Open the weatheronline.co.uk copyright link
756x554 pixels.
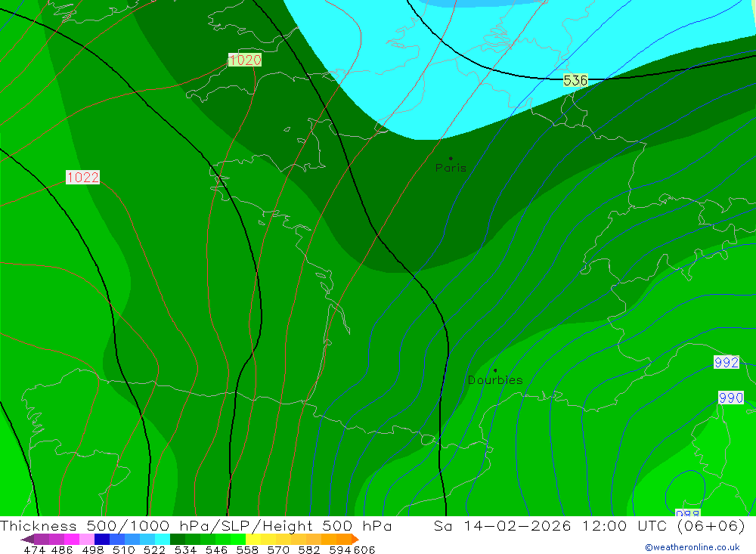(x=692, y=547)
